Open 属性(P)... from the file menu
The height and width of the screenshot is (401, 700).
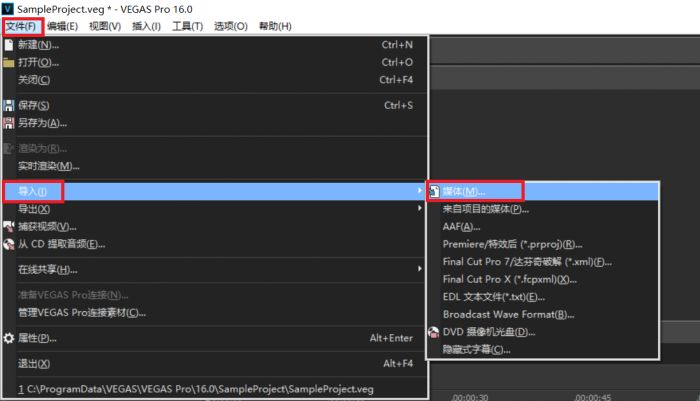(x=215, y=338)
